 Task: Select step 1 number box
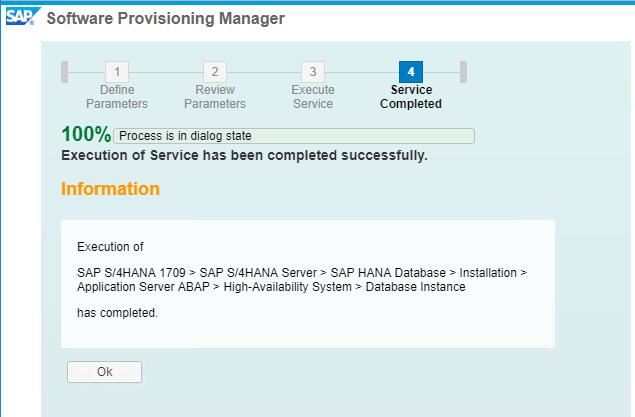click(117, 72)
